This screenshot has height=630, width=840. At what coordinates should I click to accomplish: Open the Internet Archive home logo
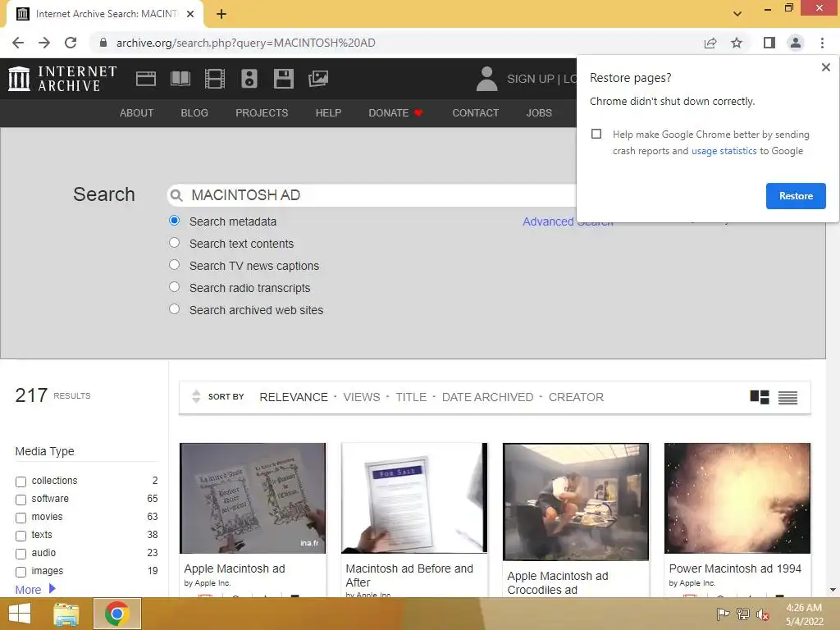[62, 78]
